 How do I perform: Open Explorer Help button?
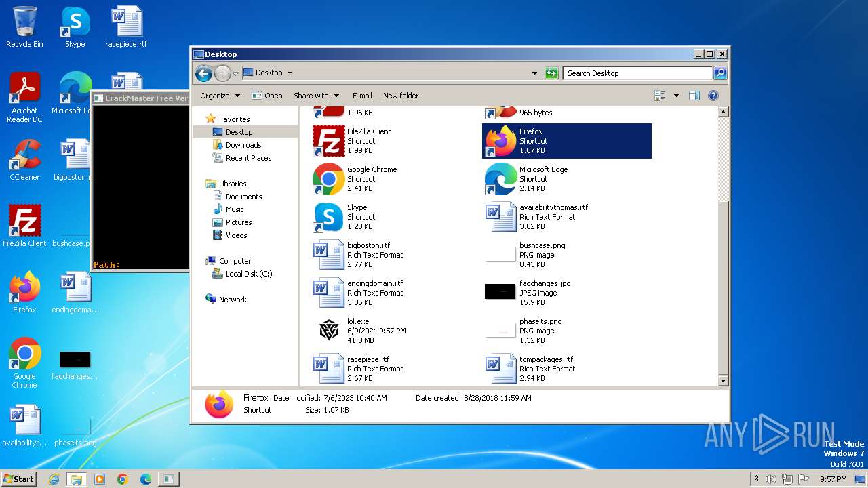click(713, 96)
